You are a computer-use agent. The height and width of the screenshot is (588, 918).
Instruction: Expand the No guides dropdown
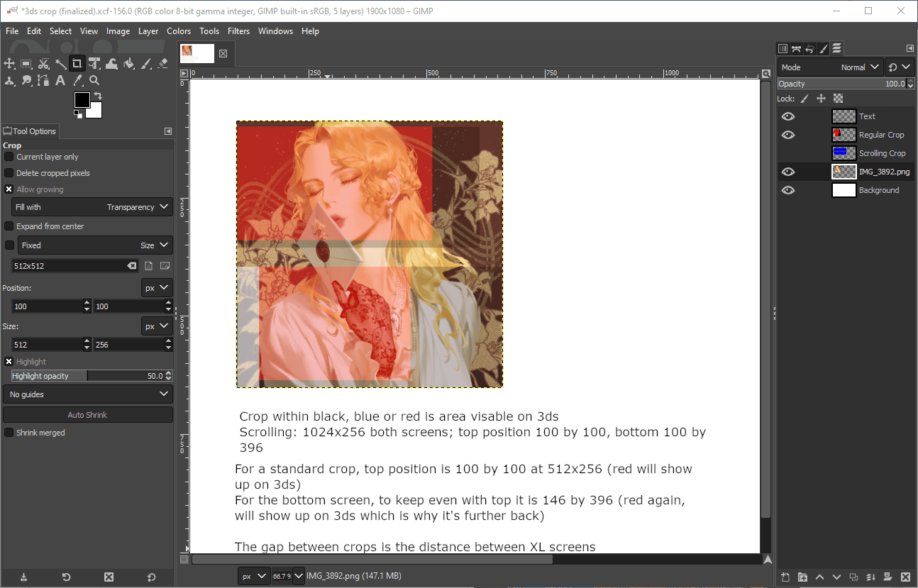[88, 394]
